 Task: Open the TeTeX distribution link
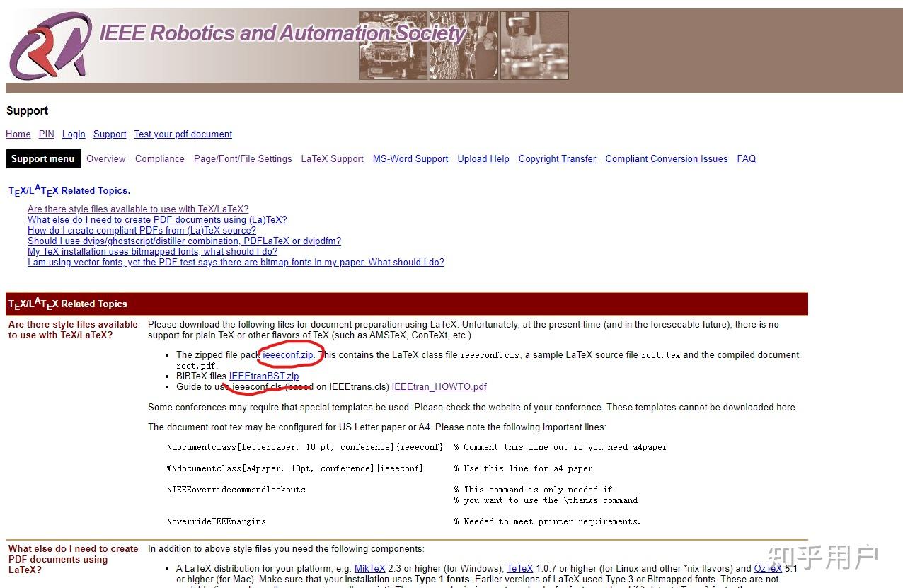(520, 569)
